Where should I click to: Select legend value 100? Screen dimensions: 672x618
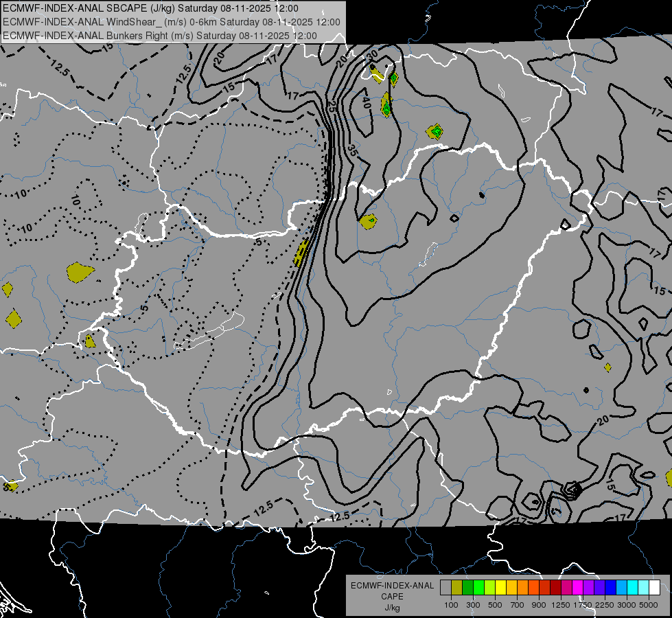451,605
